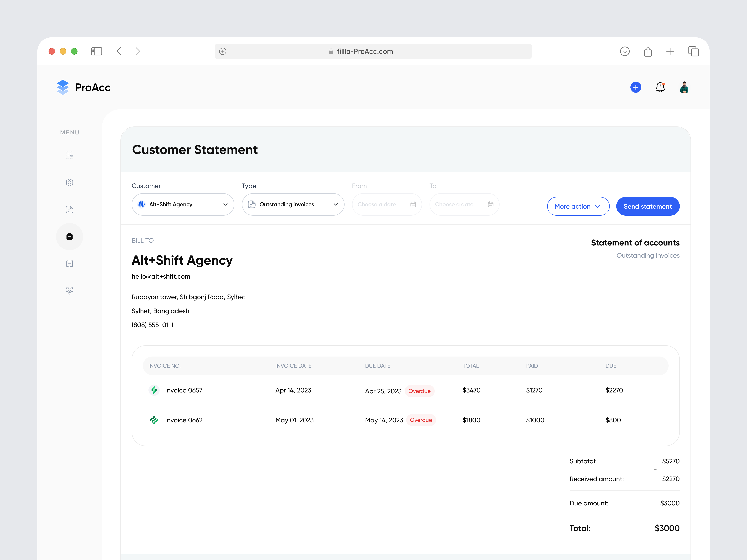Screen dimensions: 747x560
Task: Open the invoices document icon in sidebar
Action: point(69,209)
